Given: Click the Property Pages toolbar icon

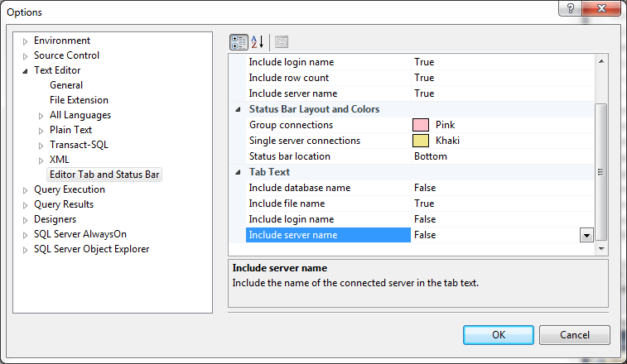Looking at the screenshot, I should pos(282,42).
